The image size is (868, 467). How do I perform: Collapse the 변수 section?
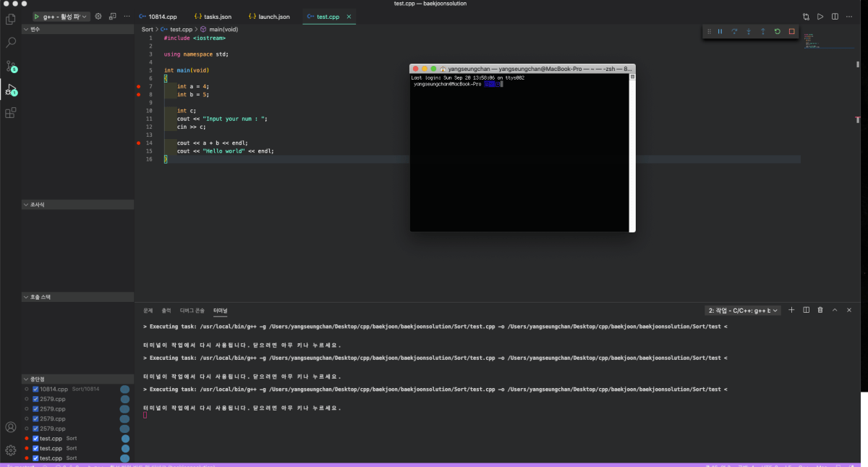point(77,29)
